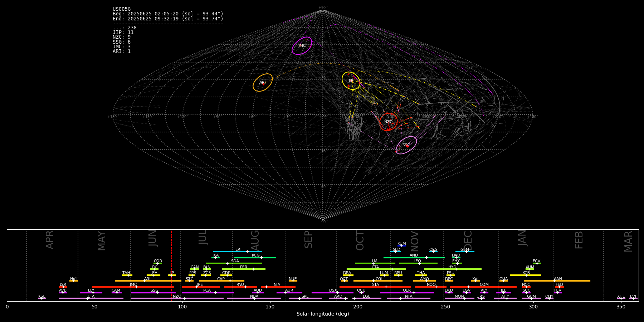Select the pink NDA shower bar

[x=254, y=298]
